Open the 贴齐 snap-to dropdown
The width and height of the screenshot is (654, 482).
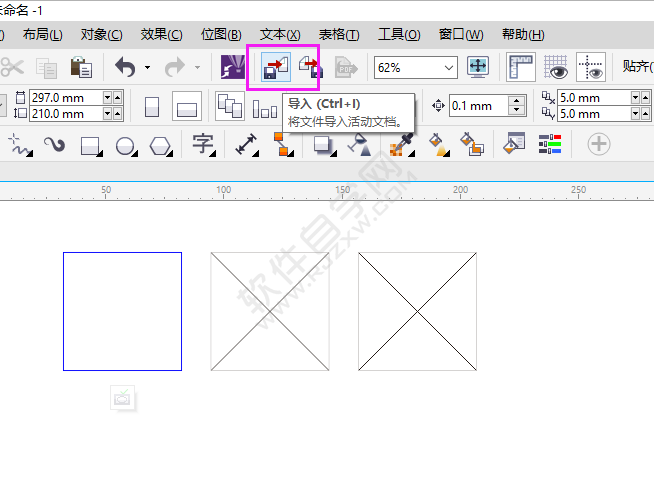coord(637,66)
